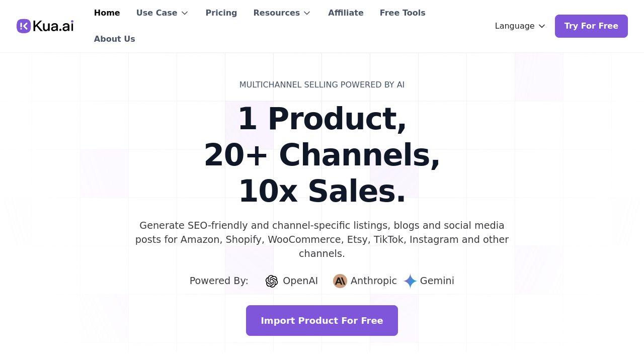The image size is (644, 362).
Task: Click the chevron beside Resources
Action: 307,13
